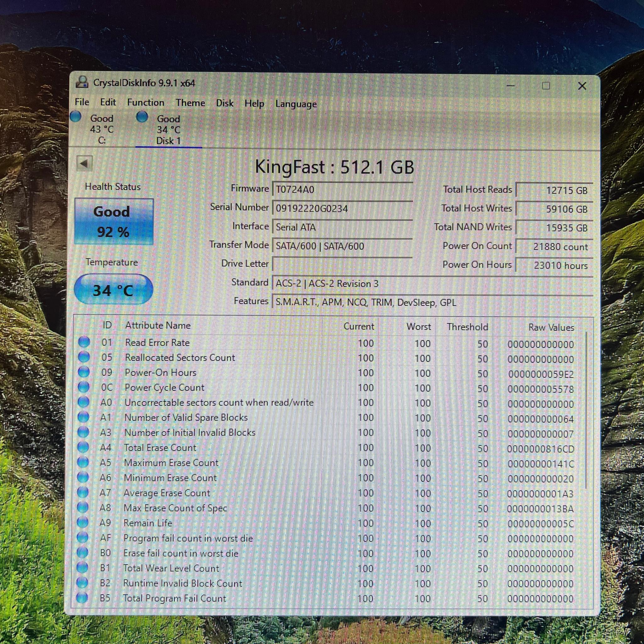Open the Edit menu
This screenshot has height=644, width=644.
click(x=108, y=102)
